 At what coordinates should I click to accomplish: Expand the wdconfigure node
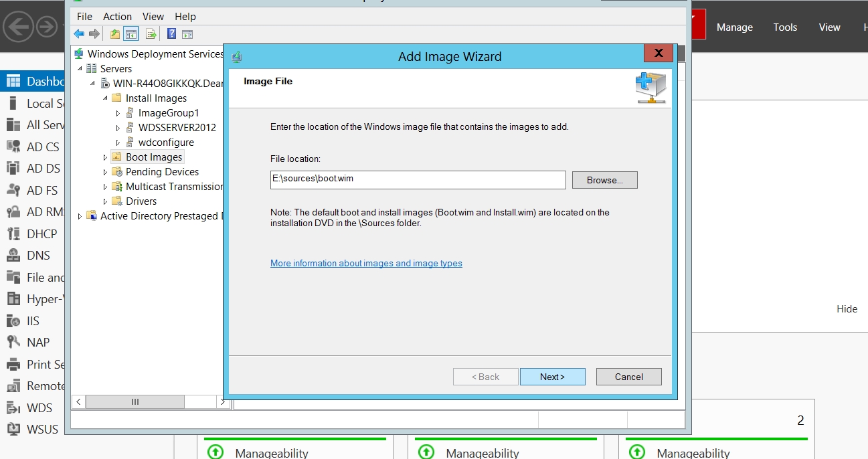[118, 142]
